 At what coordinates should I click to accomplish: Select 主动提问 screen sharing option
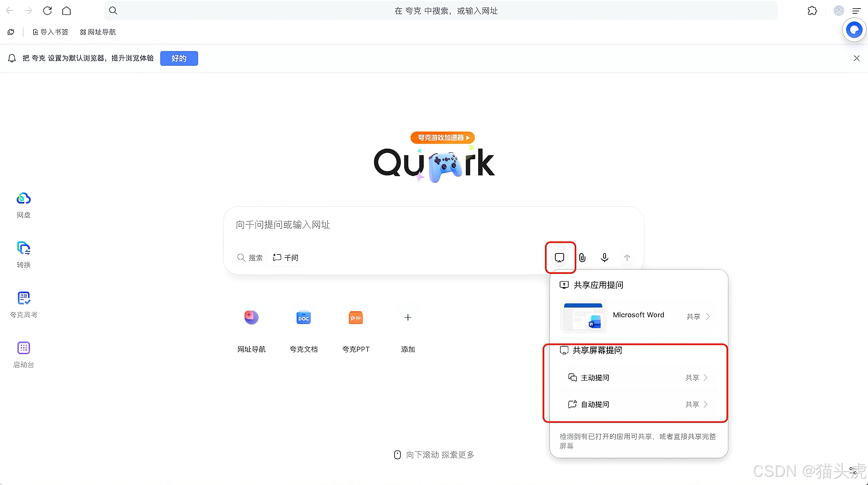click(638, 377)
